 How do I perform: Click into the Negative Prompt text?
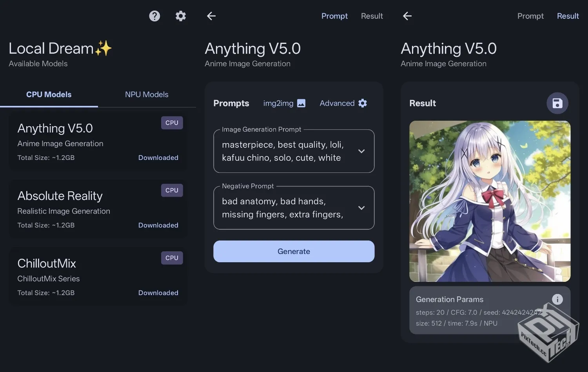pyautogui.click(x=282, y=208)
